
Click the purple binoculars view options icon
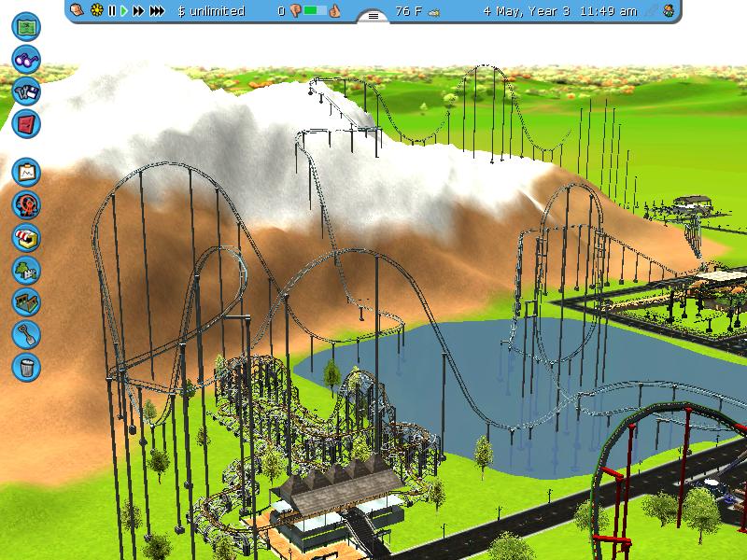[x=27, y=58]
